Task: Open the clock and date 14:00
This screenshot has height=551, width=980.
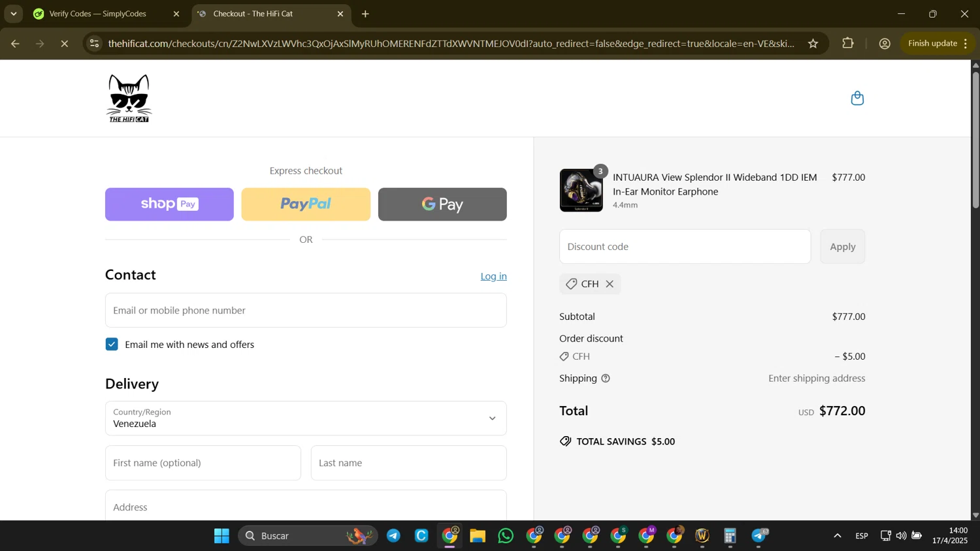Action: [949, 536]
